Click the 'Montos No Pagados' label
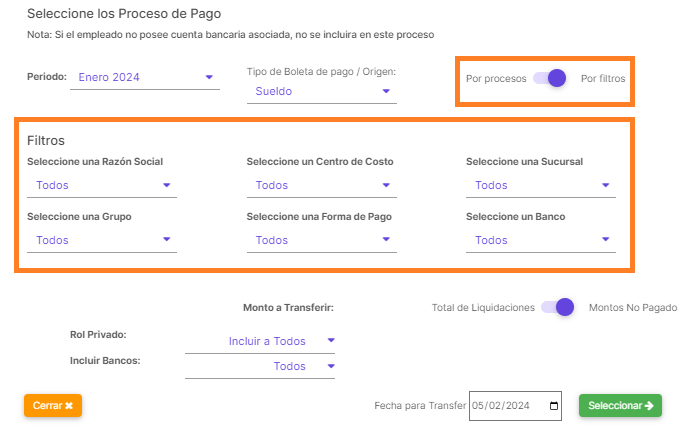682x436 pixels. tap(634, 308)
